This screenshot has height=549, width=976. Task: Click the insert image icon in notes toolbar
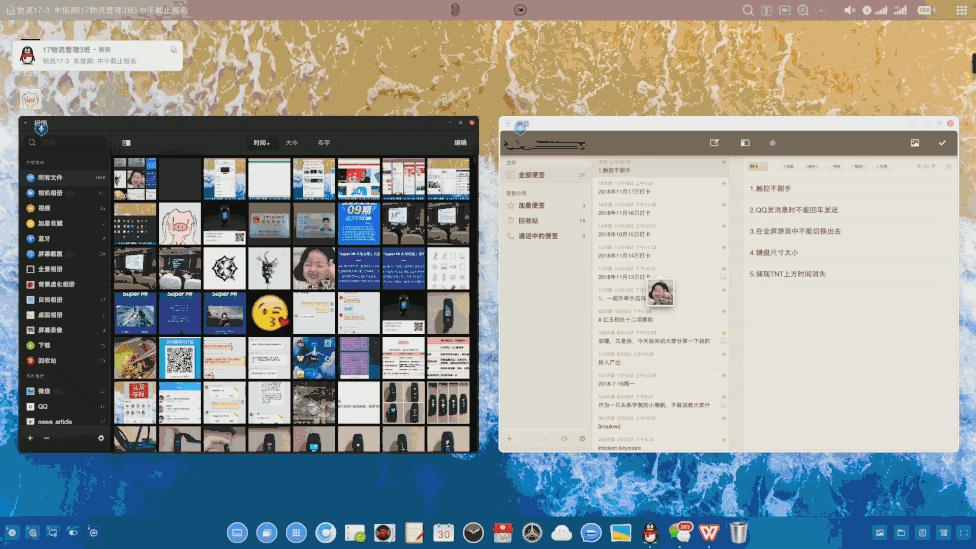pyautogui.click(x=914, y=143)
